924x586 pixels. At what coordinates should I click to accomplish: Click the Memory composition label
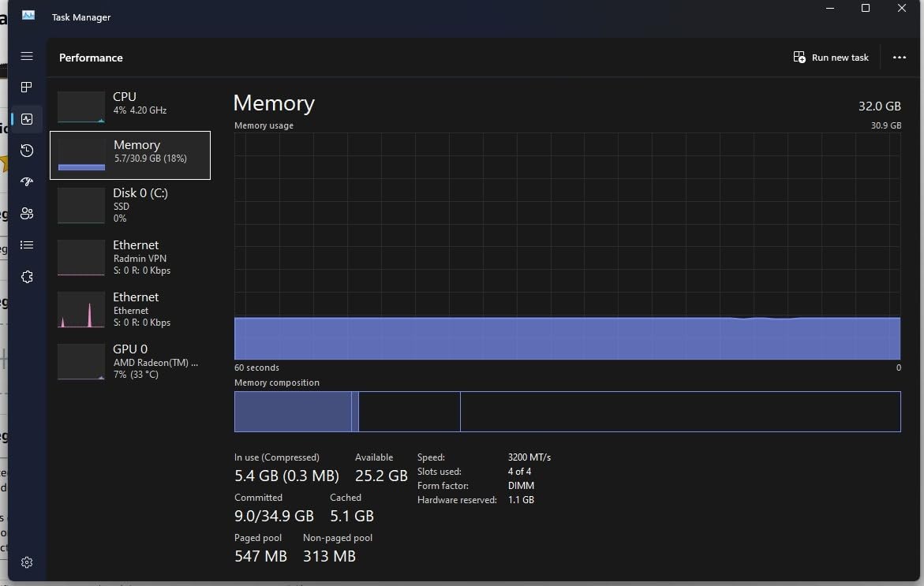pyautogui.click(x=277, y=383)
